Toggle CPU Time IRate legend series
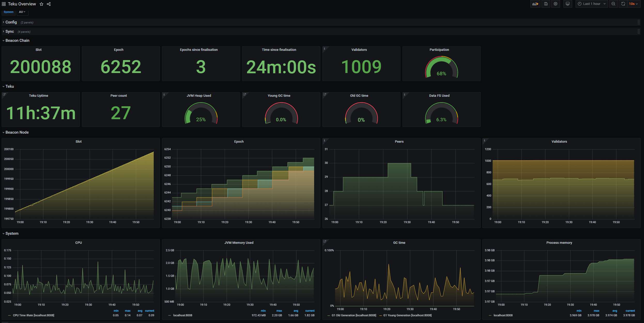The width and height of the screenshot is (644, 323). click(33, 315)
